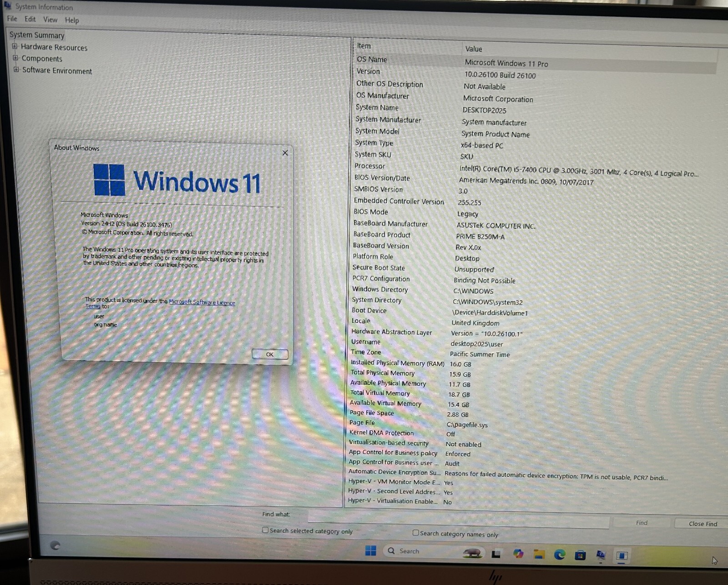The image size is (728, 585).
Task: Open Microsoft Store from the taskbar
Action: tap(580, 555)
